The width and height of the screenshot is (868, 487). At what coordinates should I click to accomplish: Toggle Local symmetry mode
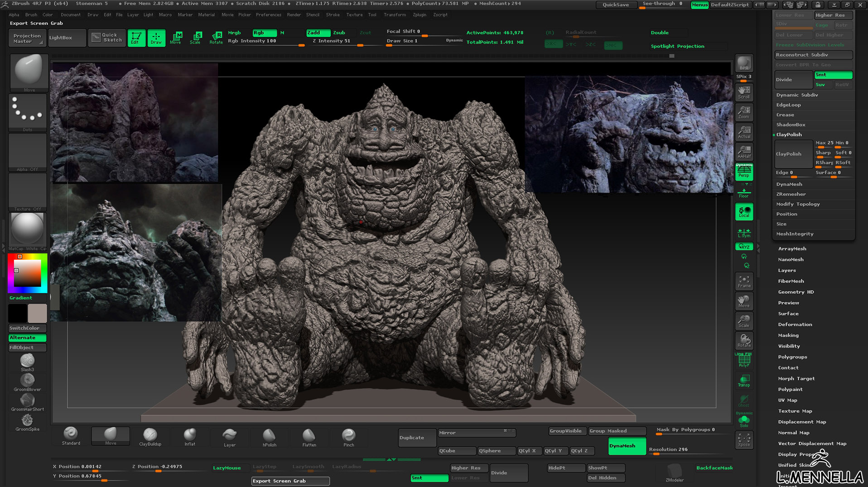(744, 212)
